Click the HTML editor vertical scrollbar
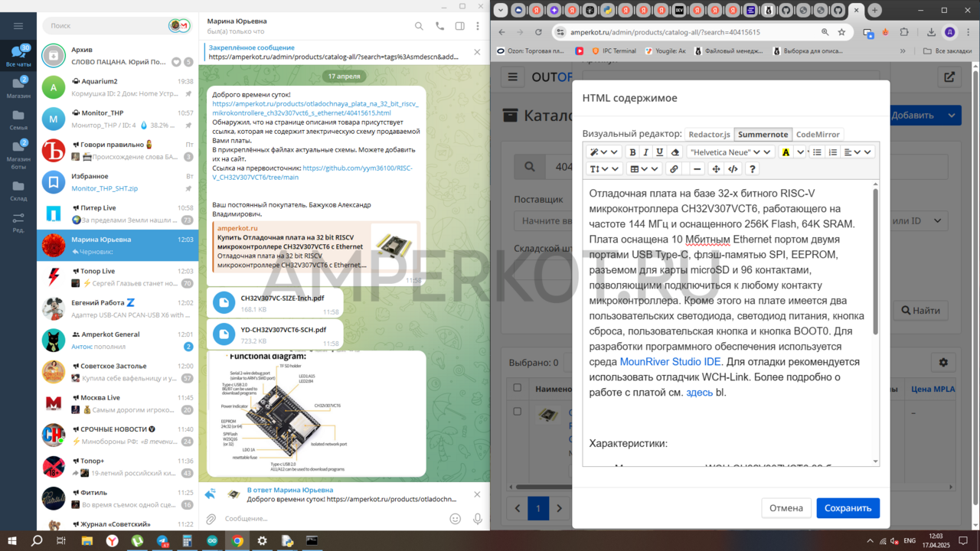Viewport: 980px width, 551px height. (875, 260)
